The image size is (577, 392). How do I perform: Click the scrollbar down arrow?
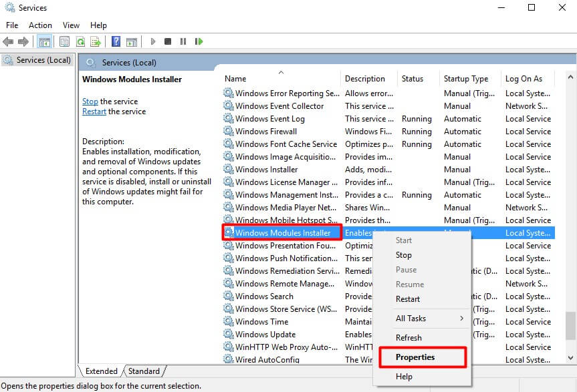pos(570,357)
